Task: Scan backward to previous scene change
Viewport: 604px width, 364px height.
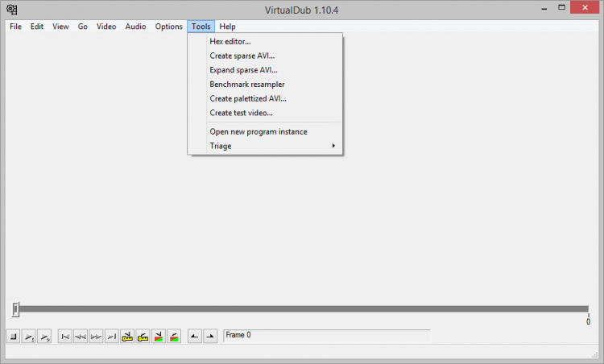Action: point(159,337)
